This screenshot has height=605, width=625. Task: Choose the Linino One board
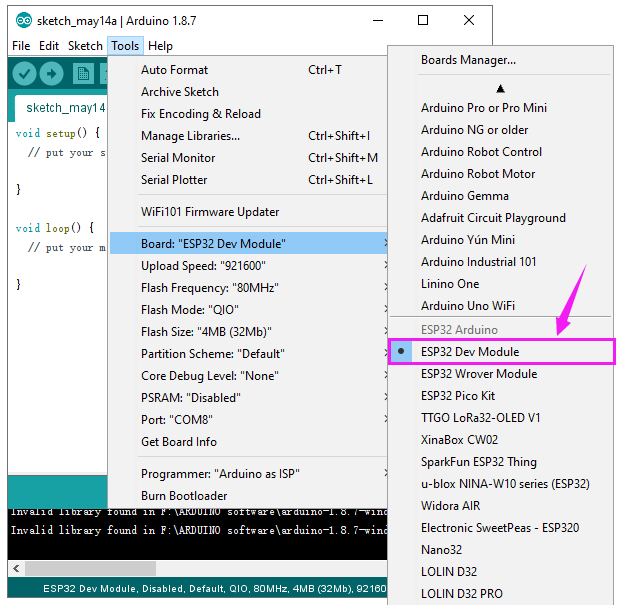[501, 283]
